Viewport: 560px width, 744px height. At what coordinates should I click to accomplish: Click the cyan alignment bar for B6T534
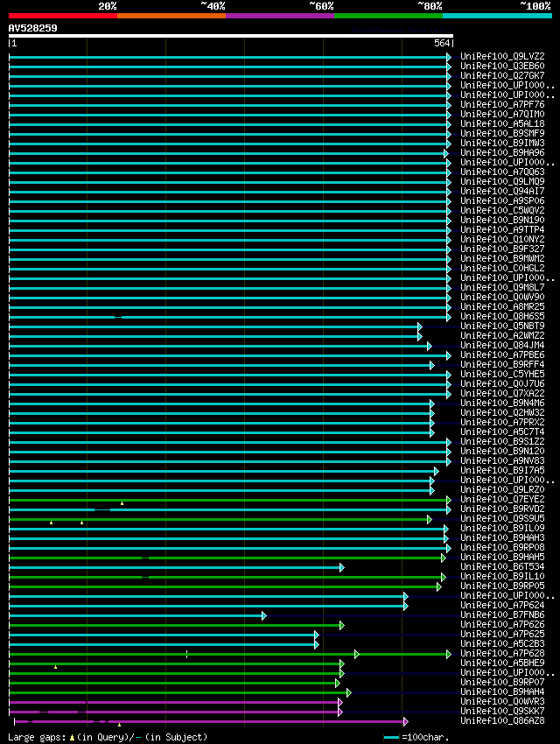coord(176,567)
